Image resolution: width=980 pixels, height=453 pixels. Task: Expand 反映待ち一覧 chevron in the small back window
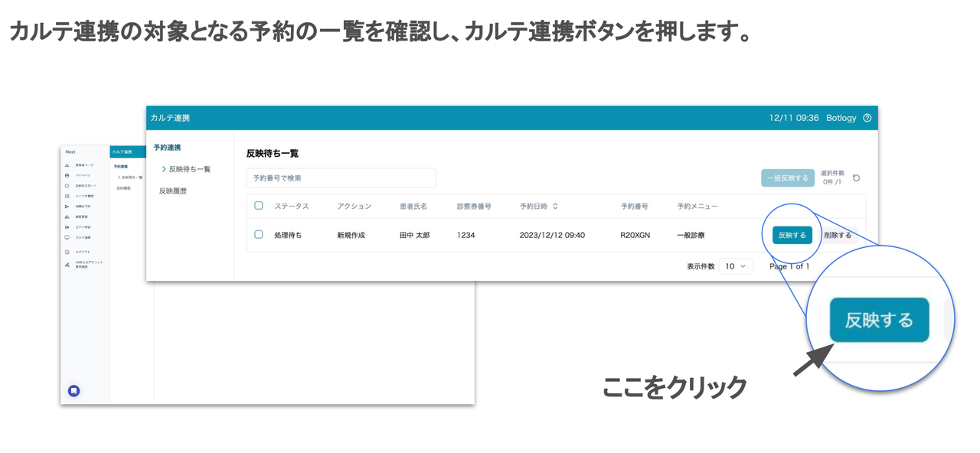coord(119,178)
